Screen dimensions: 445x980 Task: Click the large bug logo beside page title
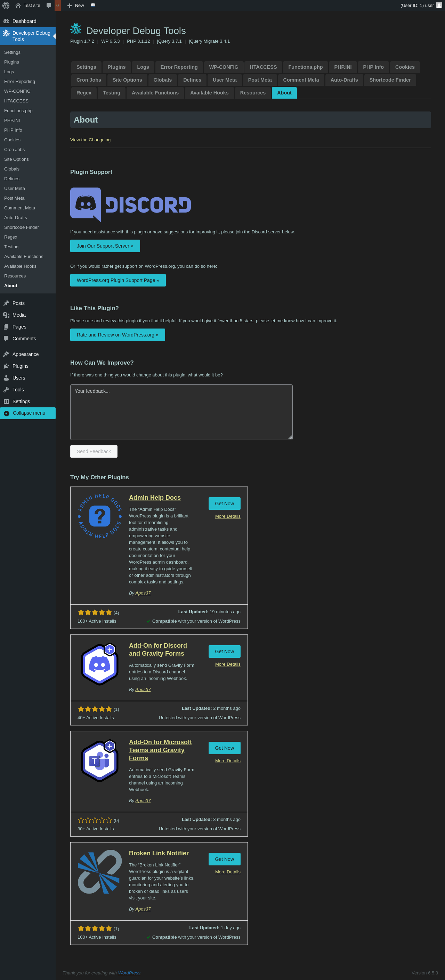[76, 28]
